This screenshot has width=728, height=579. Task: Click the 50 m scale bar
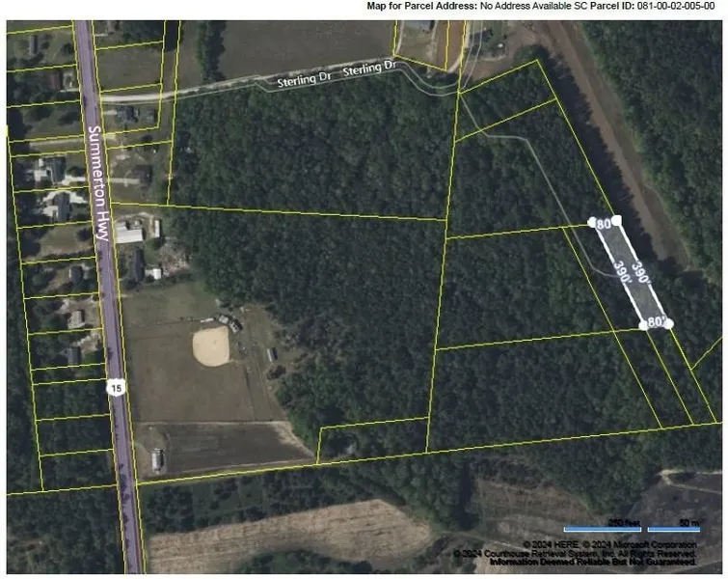click(674, 527)
